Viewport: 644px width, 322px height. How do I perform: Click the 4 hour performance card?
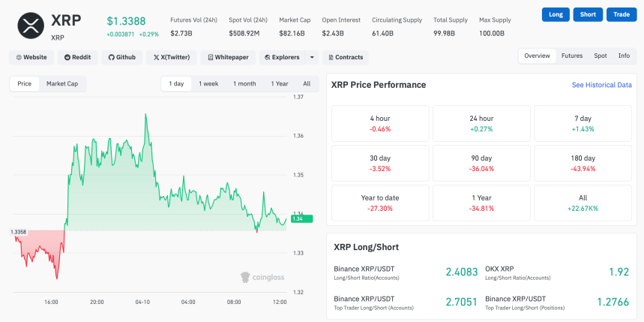point(380,123)
